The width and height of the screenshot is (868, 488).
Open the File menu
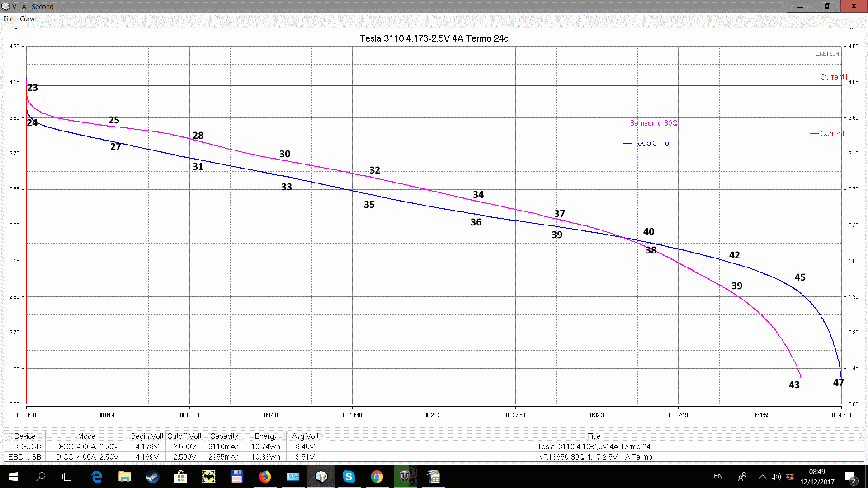(8, 19)
